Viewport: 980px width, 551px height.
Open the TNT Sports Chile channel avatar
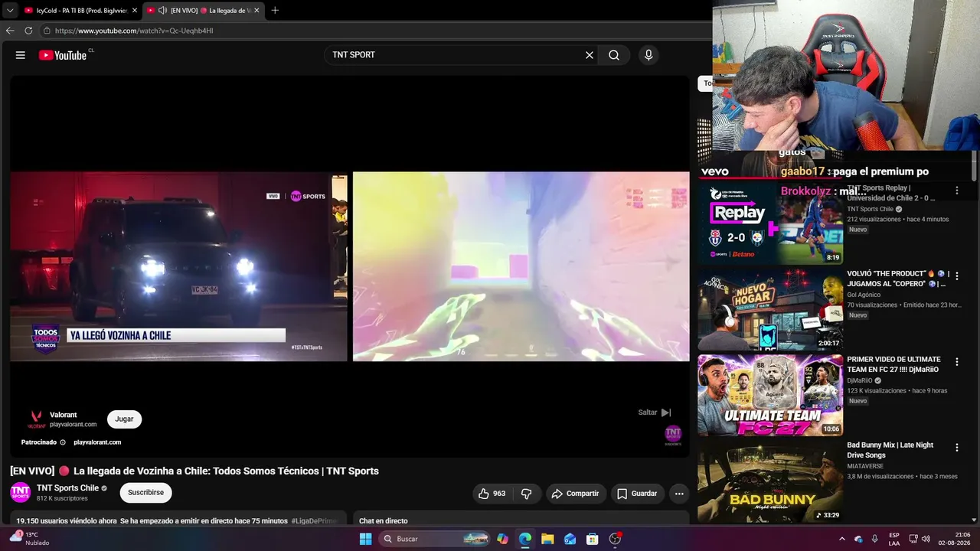pyautogui.click(x=21, y=492)
